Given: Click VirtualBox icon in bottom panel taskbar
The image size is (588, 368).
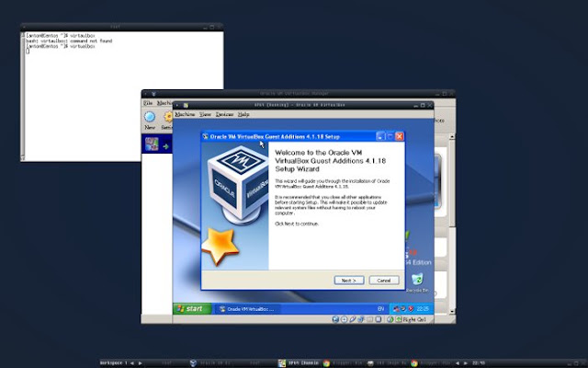Looking at the screenshot, I should pos(194,363).
